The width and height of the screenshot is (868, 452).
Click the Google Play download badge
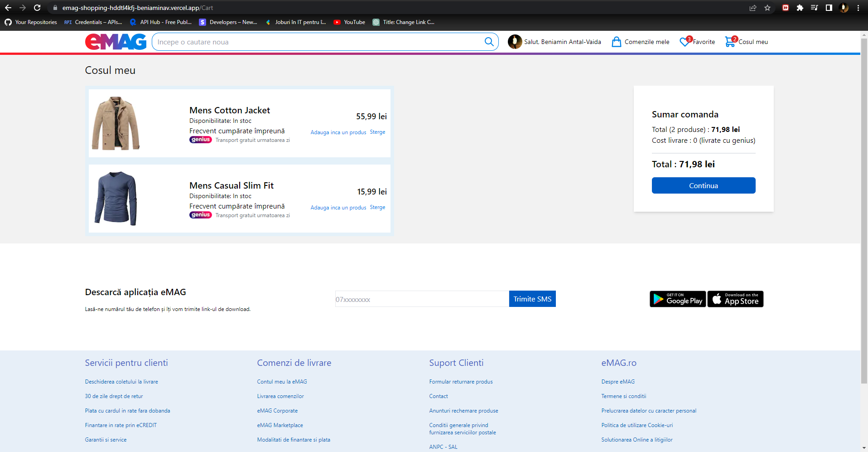[x=677, y=299]
